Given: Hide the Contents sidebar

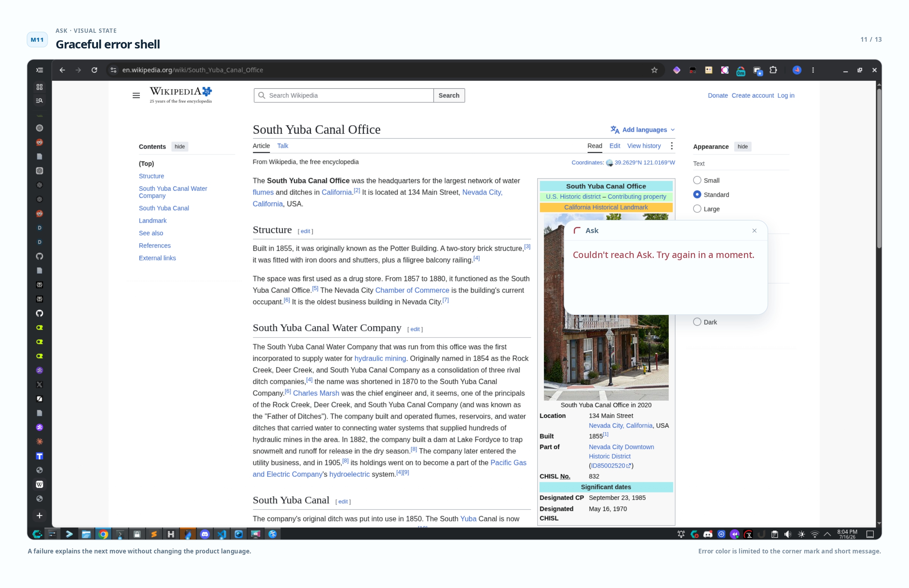Looking at the screenshot, I should 180,146.
